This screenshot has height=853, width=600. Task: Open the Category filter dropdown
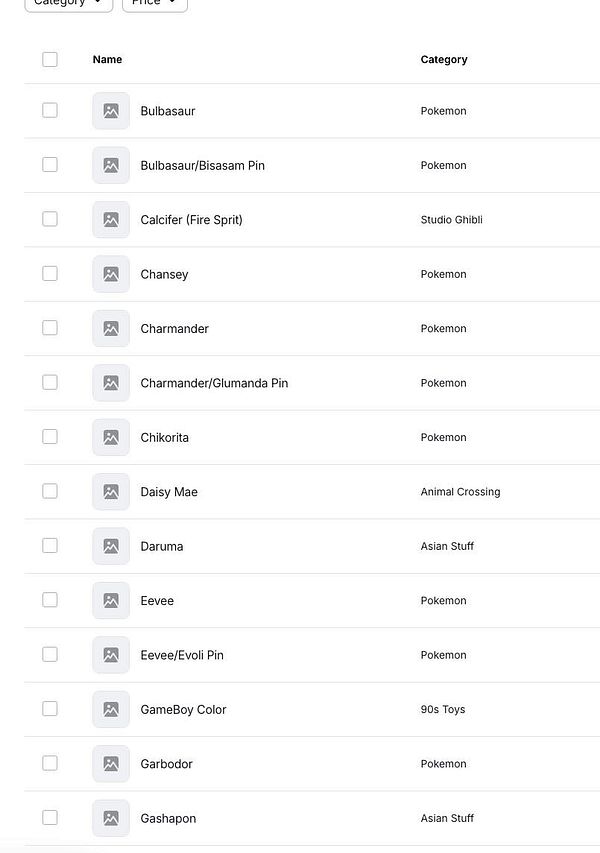pyautogui.click(x=68, y=3)
